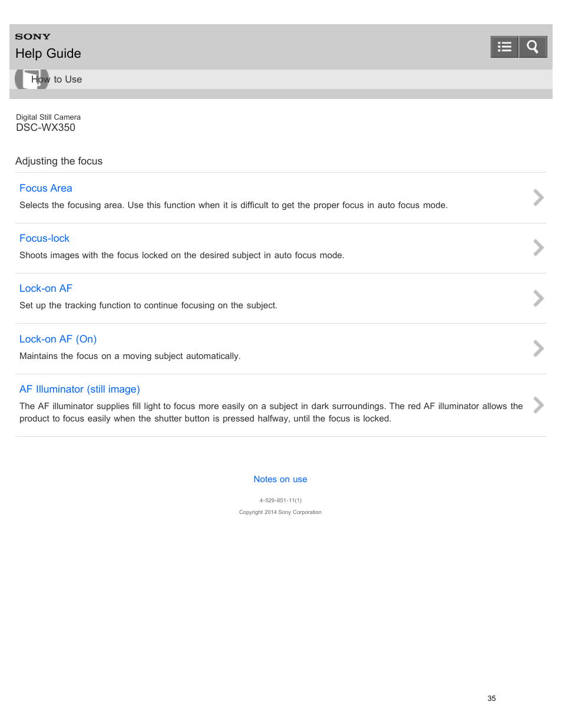Click chevron beside Lock-on AF tracking row
562x728 pixels.
(x=538, y=298)
